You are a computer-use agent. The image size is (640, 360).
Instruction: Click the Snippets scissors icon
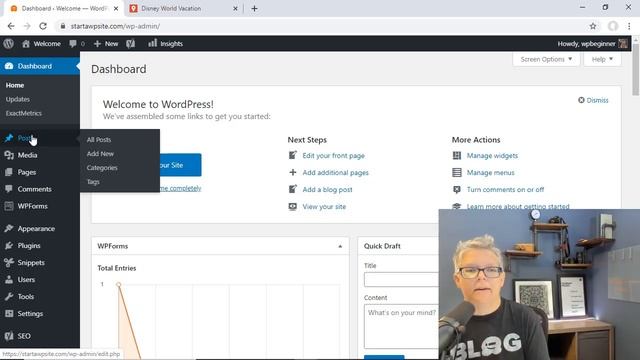(x=9, y=262)
